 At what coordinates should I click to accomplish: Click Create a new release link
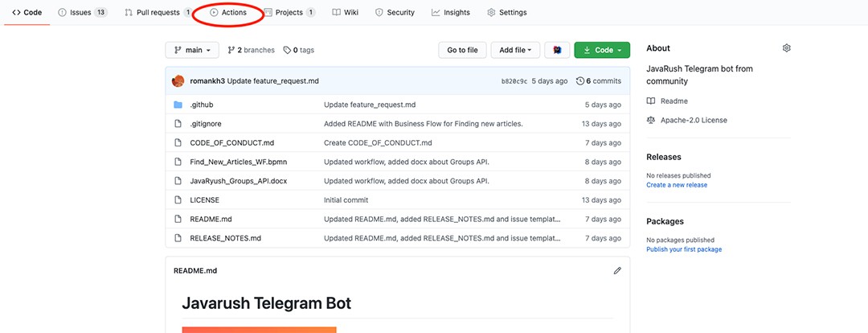pyautogui.click(x=677, y=185)
